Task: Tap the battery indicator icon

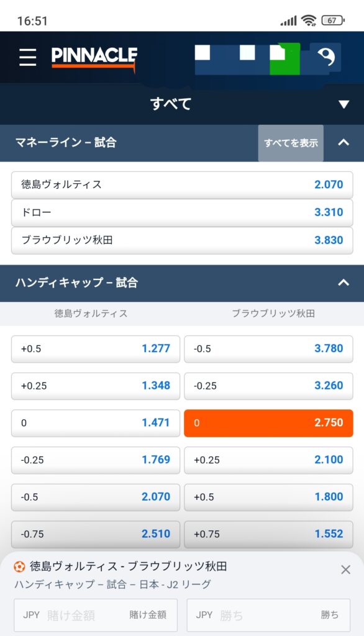Action: coord(333,20)
